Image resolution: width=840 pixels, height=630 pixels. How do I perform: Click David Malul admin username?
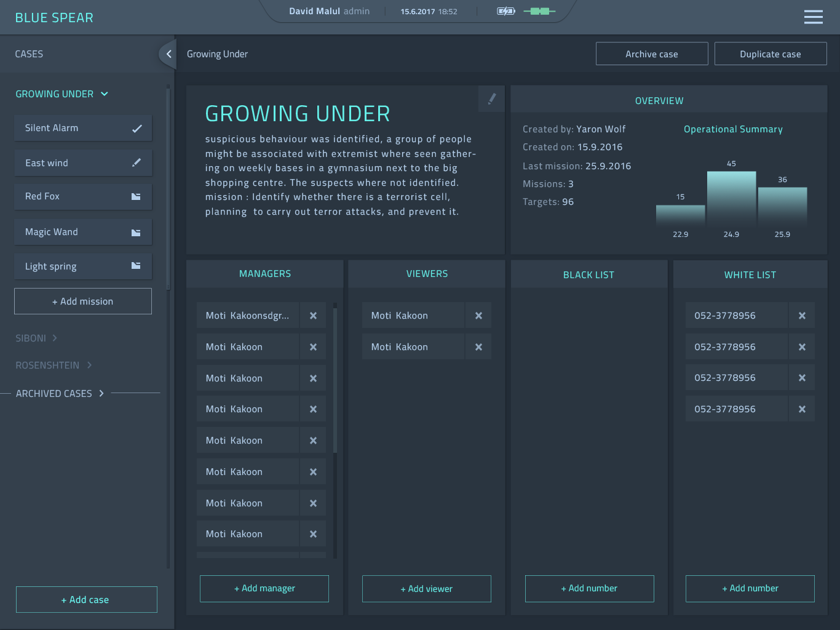(x=329, y=11)
